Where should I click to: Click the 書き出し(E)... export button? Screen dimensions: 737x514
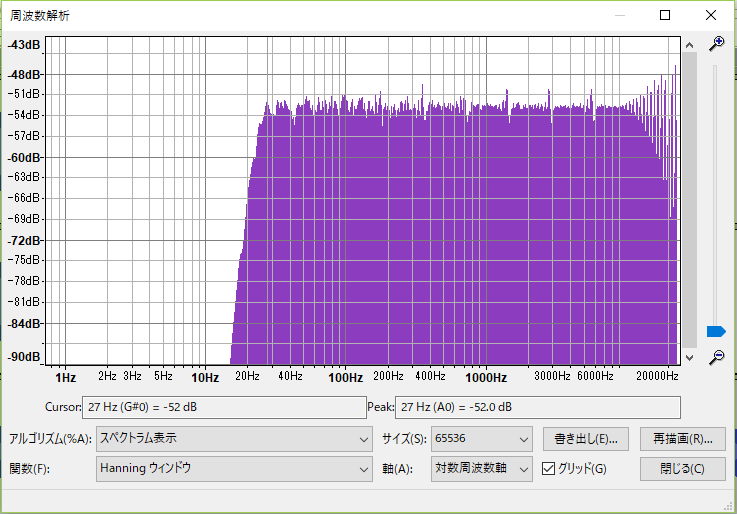coord(586,439)
